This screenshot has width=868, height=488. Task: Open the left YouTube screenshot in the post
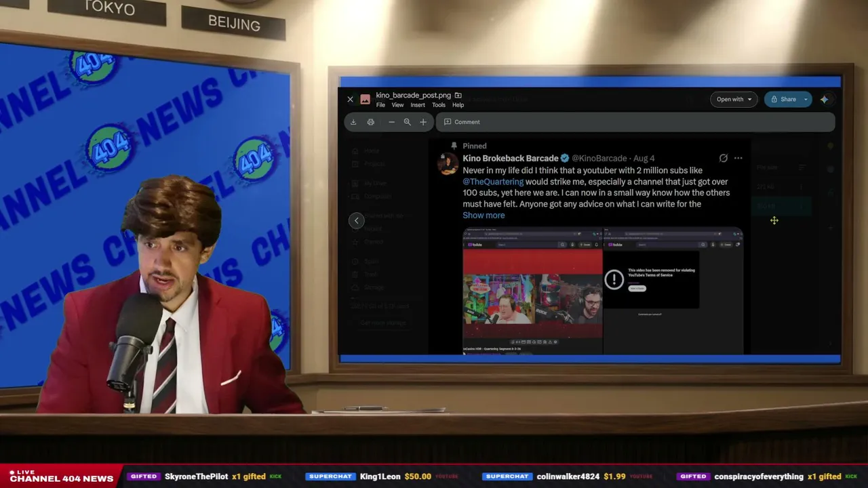[532, 291]
